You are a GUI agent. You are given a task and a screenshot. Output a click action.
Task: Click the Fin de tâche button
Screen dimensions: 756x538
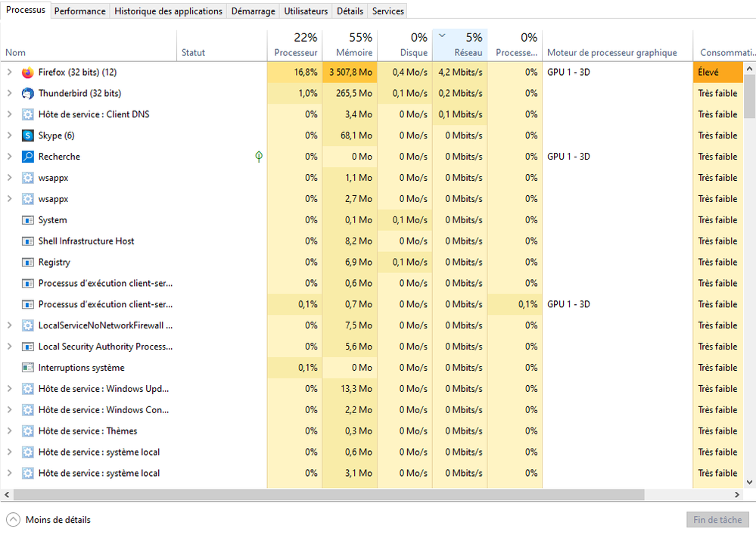click(x=717, y=520)
